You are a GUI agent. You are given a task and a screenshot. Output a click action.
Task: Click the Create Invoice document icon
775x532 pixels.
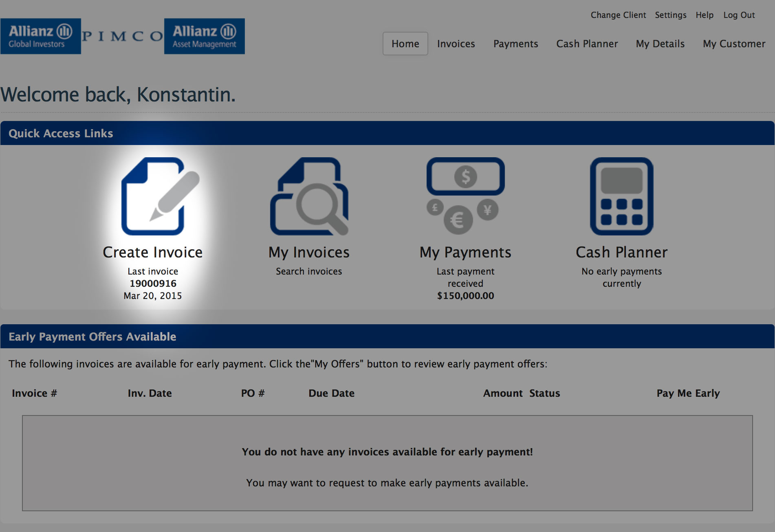(154, 196)
